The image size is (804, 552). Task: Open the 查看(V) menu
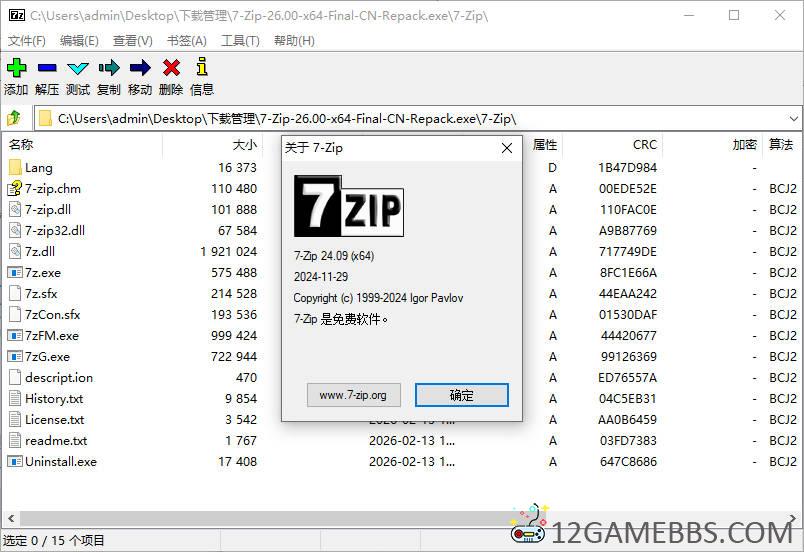pos(133,40)
